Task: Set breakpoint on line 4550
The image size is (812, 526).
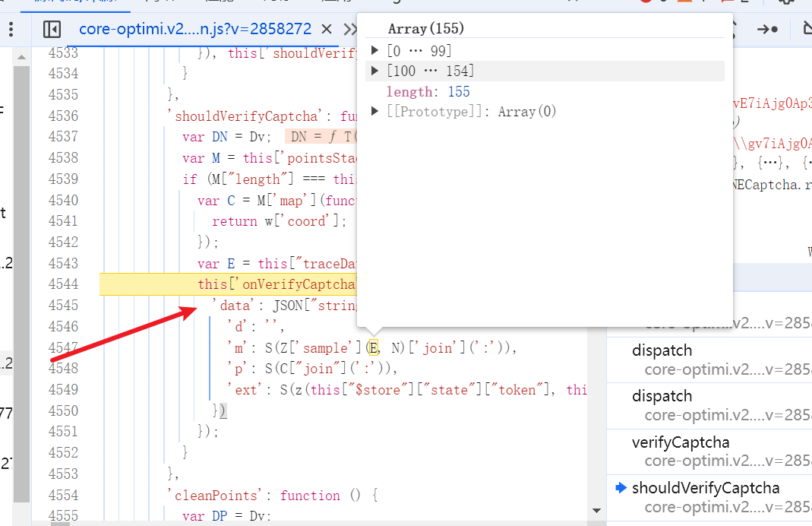Action: tap(63, 411)
